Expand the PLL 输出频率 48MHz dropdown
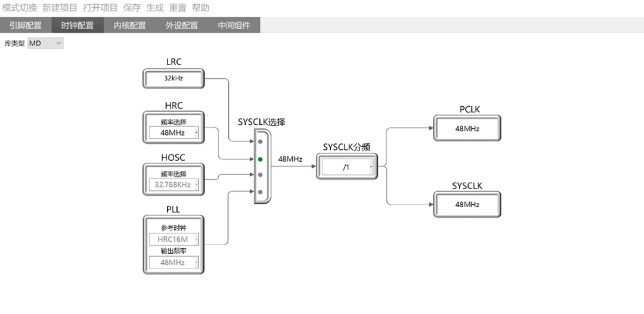The image size is (644, 314). pyautogui.click(x=174, y=262)
